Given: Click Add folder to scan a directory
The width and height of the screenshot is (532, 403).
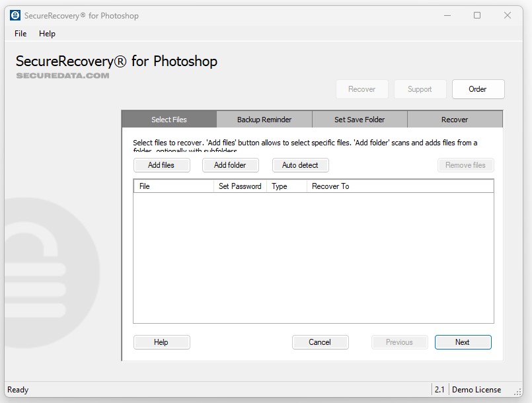Looking at the screenshot, I should [230, 165].
